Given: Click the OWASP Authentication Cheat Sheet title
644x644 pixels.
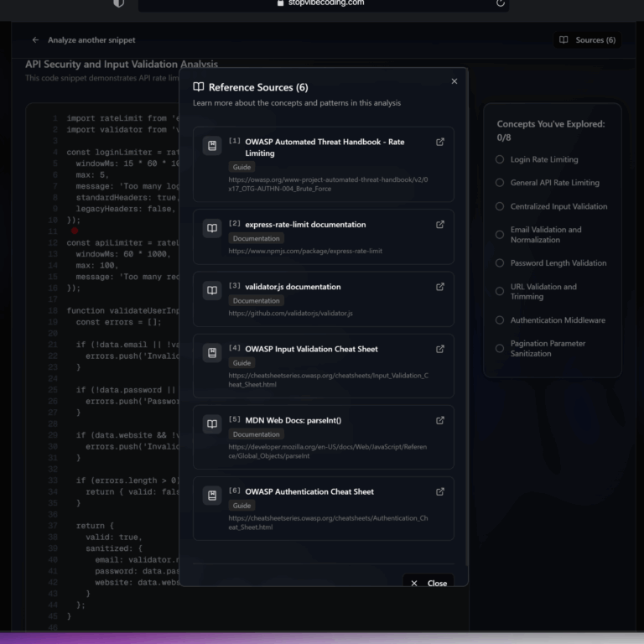Looking at the screenshot, I should tap(309, 491).
